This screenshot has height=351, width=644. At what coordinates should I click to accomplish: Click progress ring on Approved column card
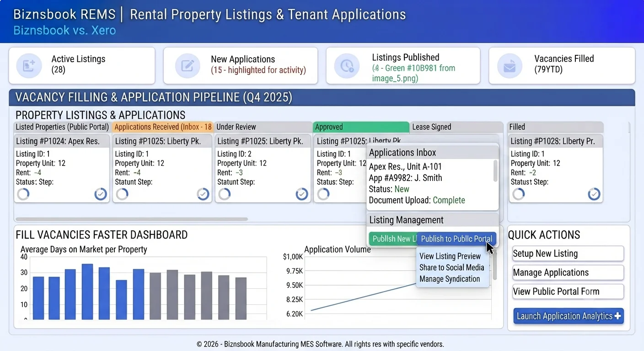coord(323,194)
